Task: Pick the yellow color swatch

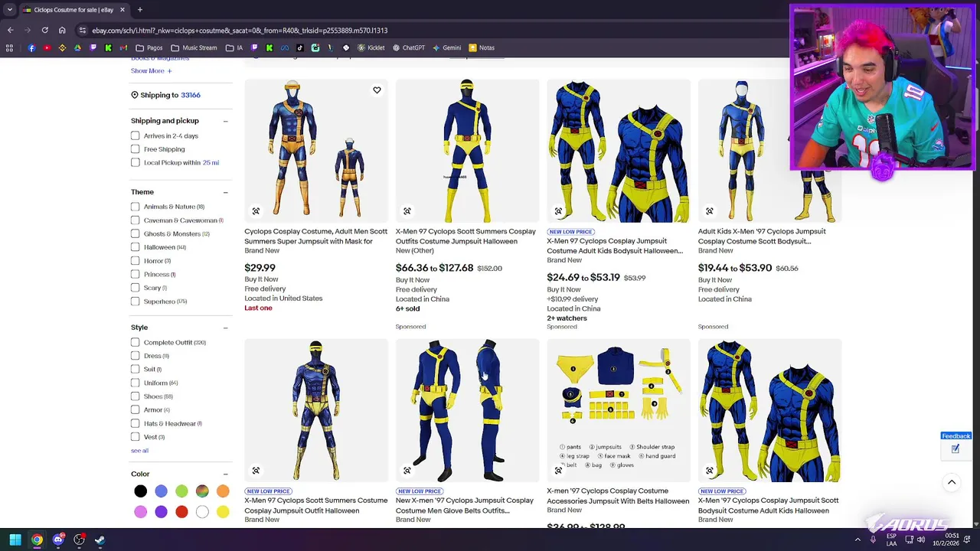Action: tap(223, 512)
